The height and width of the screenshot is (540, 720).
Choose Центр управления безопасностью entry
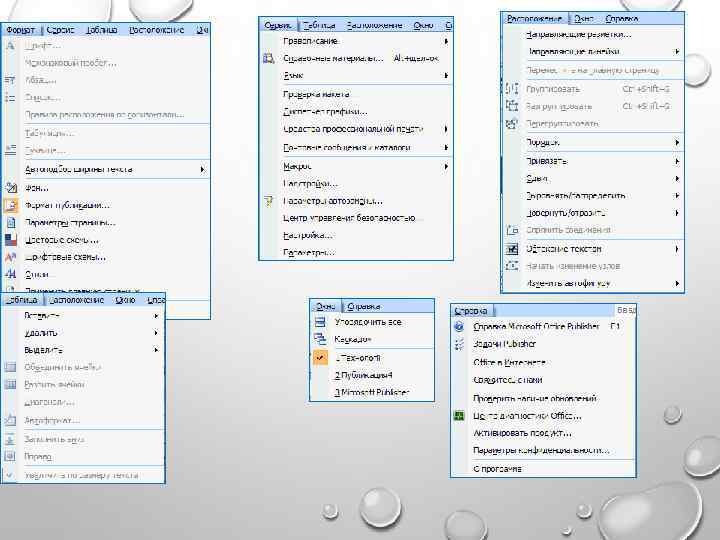click(x=349, y=218)
